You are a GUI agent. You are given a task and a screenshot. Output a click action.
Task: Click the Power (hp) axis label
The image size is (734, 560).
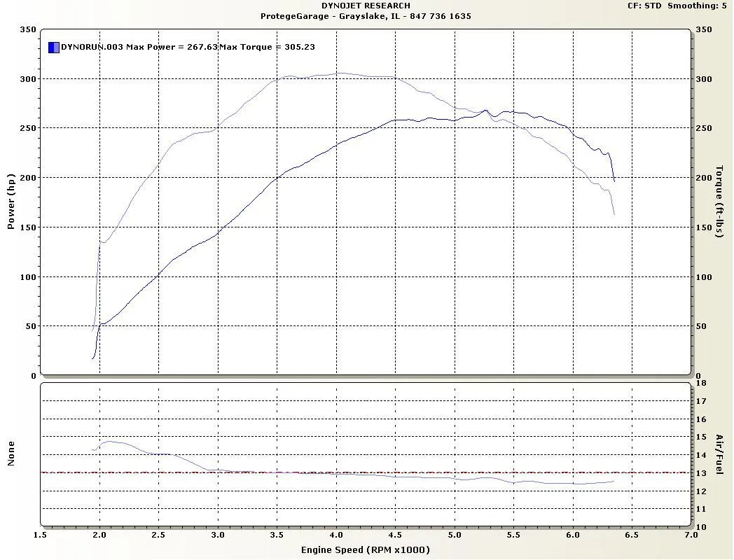(11, 202)
